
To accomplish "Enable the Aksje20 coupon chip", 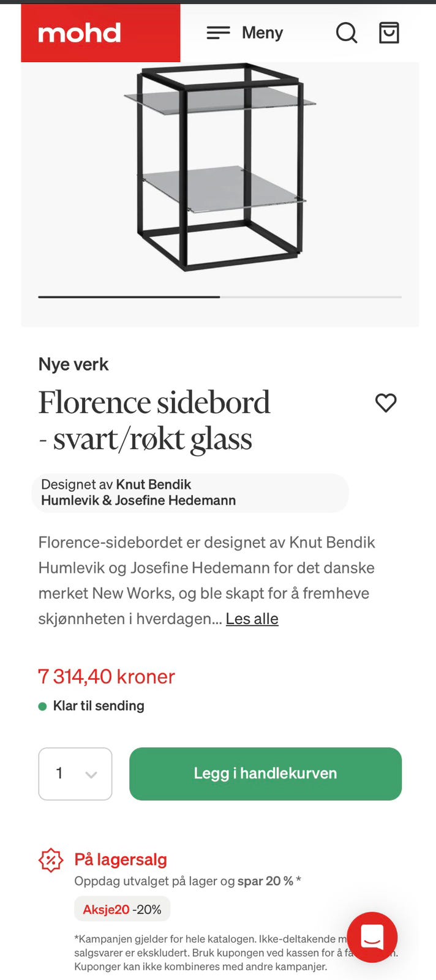I will tap(122, 909).
